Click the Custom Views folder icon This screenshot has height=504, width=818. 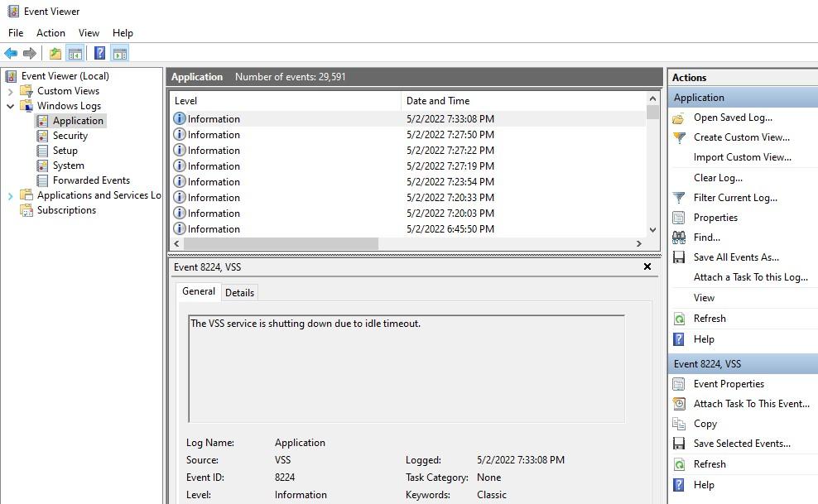(x=26, y=91)
